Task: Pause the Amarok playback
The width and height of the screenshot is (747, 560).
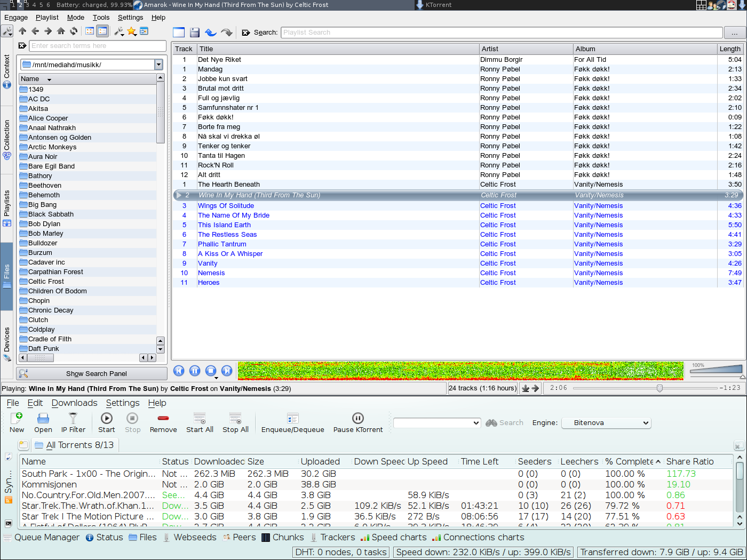Action: click(195, 371)
